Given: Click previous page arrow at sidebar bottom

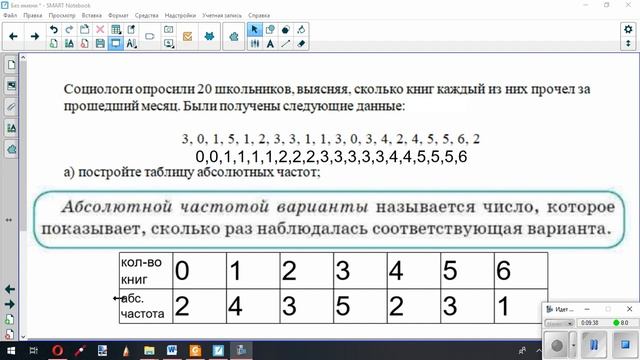Looking at the screenshot, I should point(10,289).
